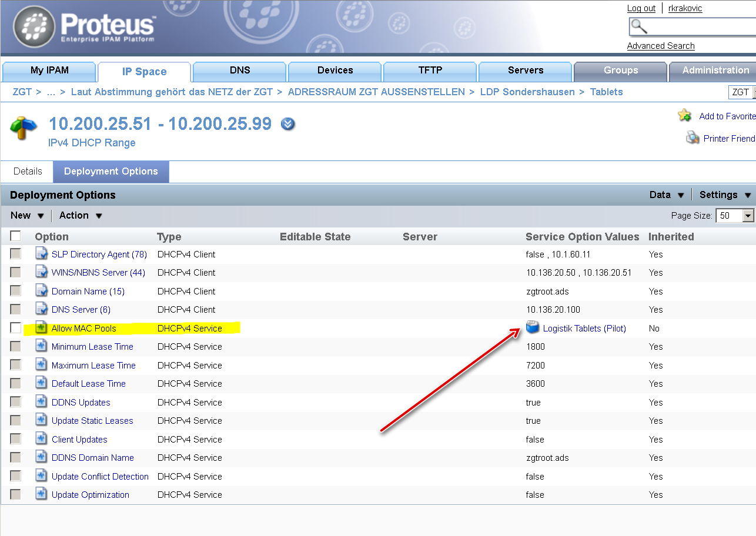This screenshot has height=536, width=756.
Task: Toggle the select-all checkbox in table header
Action: click(x=15, y=236)
